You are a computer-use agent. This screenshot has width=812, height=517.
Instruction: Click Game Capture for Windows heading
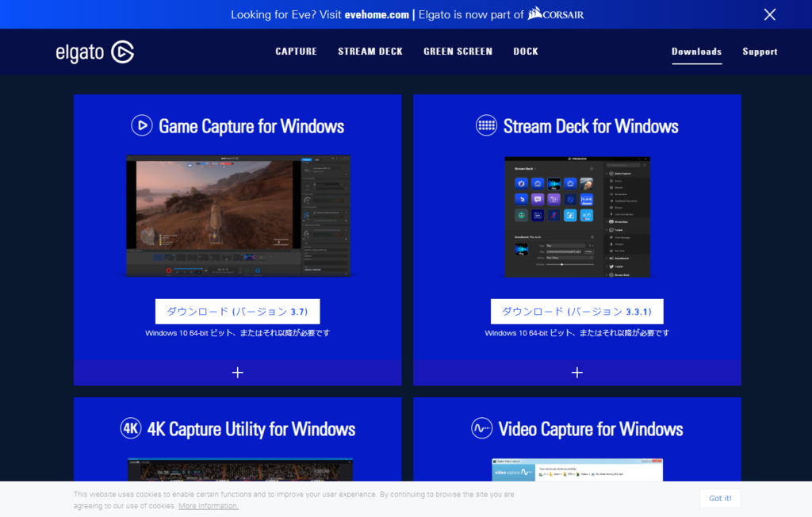pos(251,126)
